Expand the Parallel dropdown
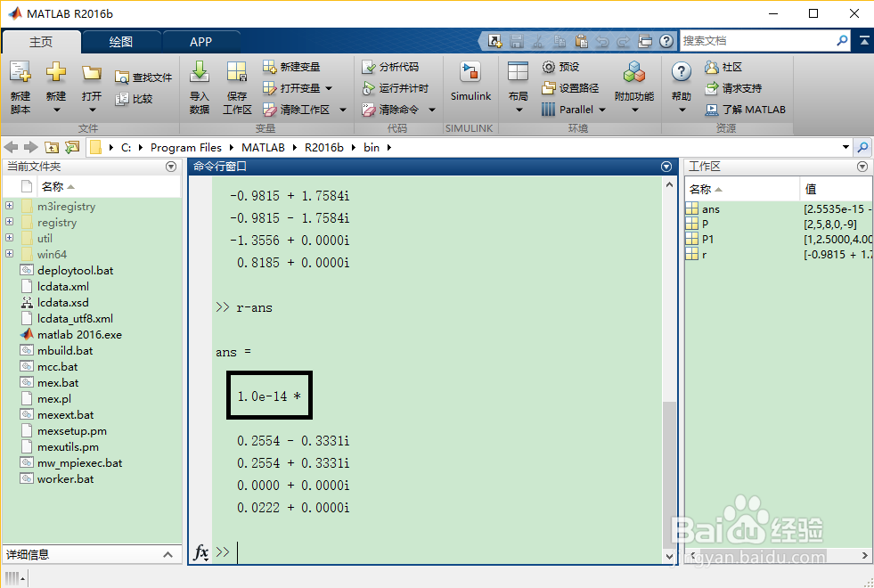The width and height of the screenshot is (874, 588). (x=602, y=110)
